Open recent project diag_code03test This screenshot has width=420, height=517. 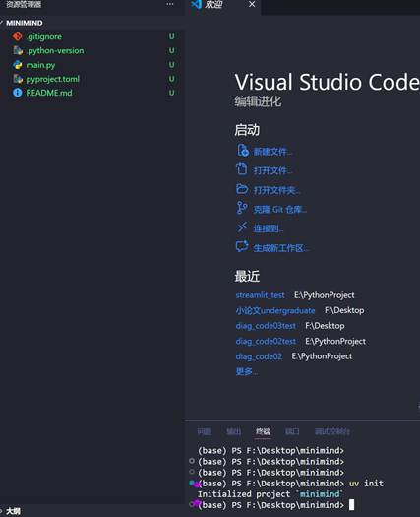pyautogui.click(x=266, y=326)
